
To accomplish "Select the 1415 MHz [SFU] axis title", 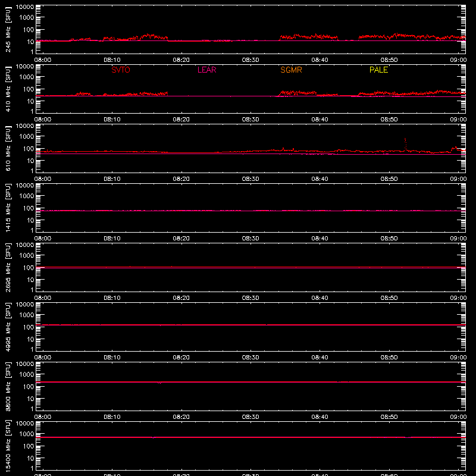I will click(8, 208).
